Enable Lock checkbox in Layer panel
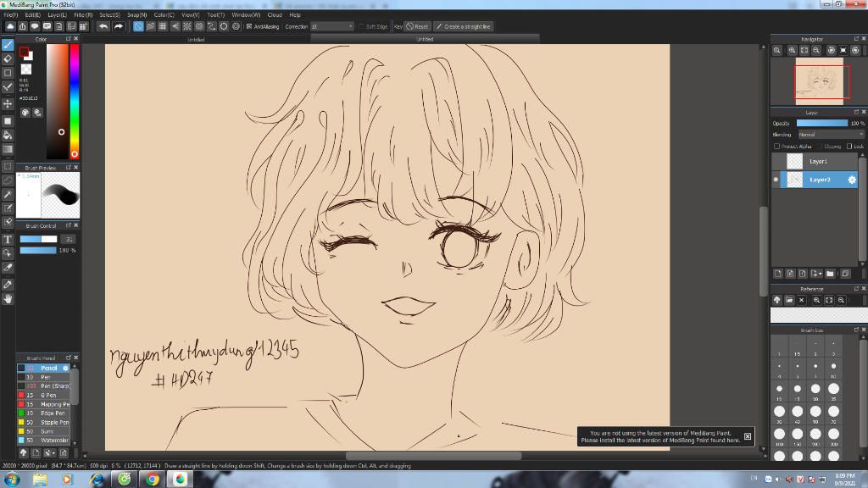Screen dimensions: 868x488 [x=849, y=146]
